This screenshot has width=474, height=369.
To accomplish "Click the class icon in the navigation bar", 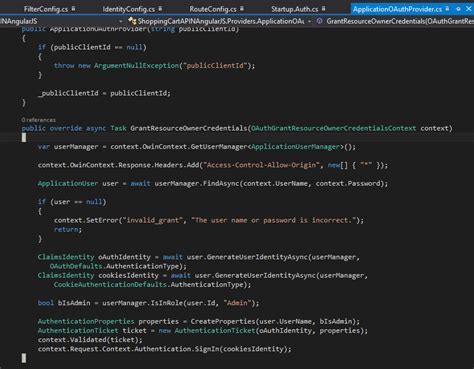I will point(132,21).
